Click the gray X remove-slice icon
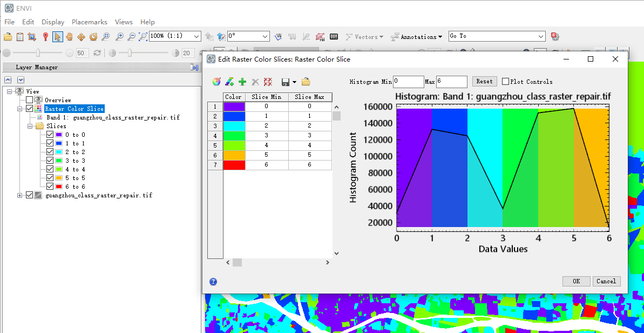The image size is (644, 333). coord(255,82)
